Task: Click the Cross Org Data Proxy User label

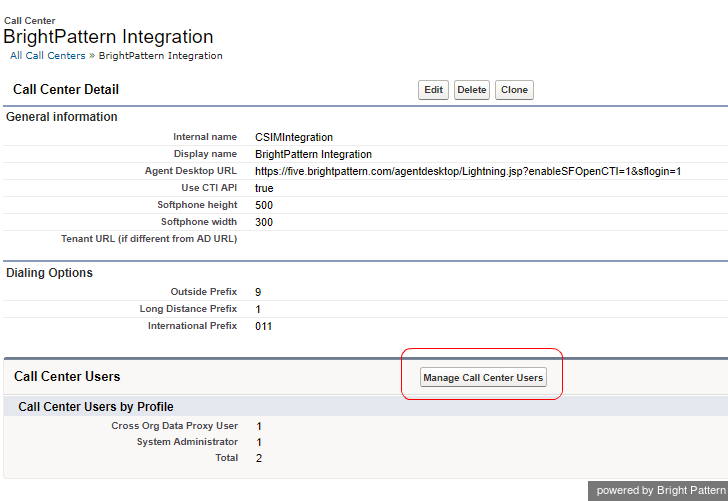Action: (175, 426)
